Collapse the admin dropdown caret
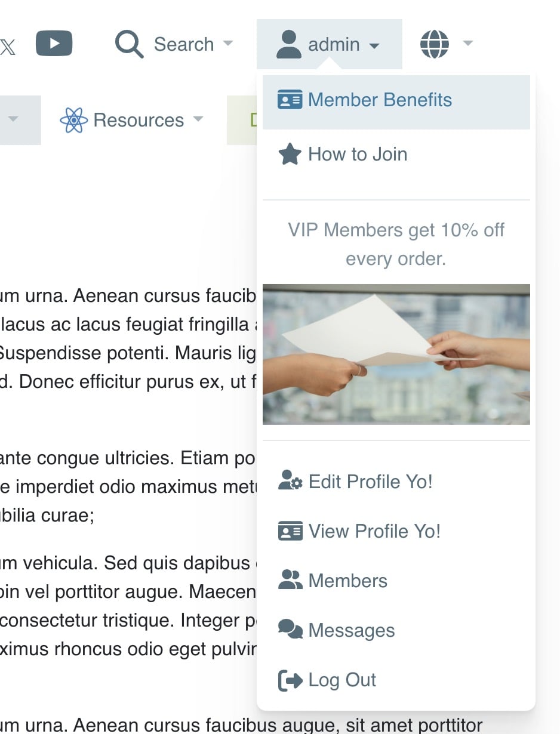The image size is (560, 734). (x=374, y=45)
